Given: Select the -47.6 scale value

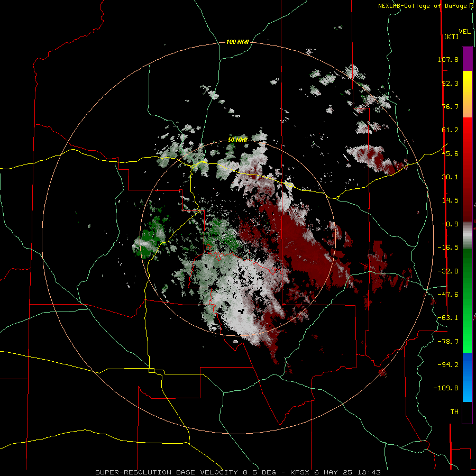Looking at the screenshot, I should coord(448,295).
